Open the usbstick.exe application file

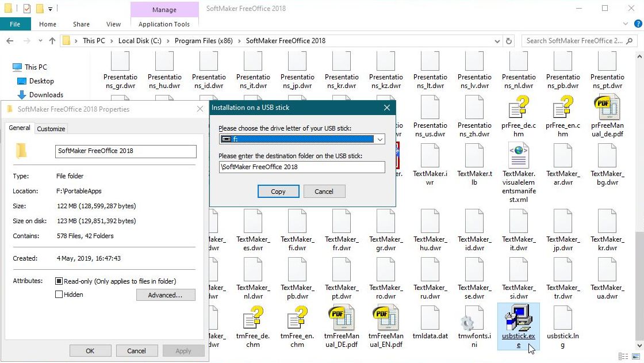518,326
